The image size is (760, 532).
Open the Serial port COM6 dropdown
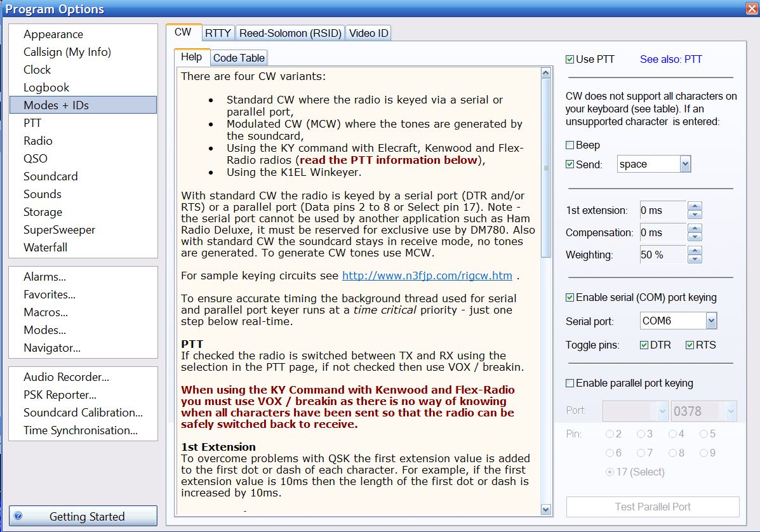click(711, 320)
